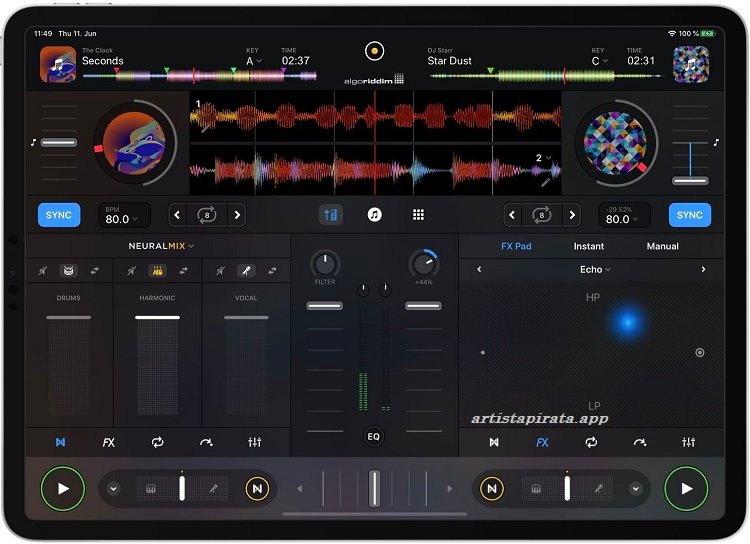Click the vocal microphone icon in Neural Mix
This screenshot has height=544, width=750.
[x=246, y=271]
